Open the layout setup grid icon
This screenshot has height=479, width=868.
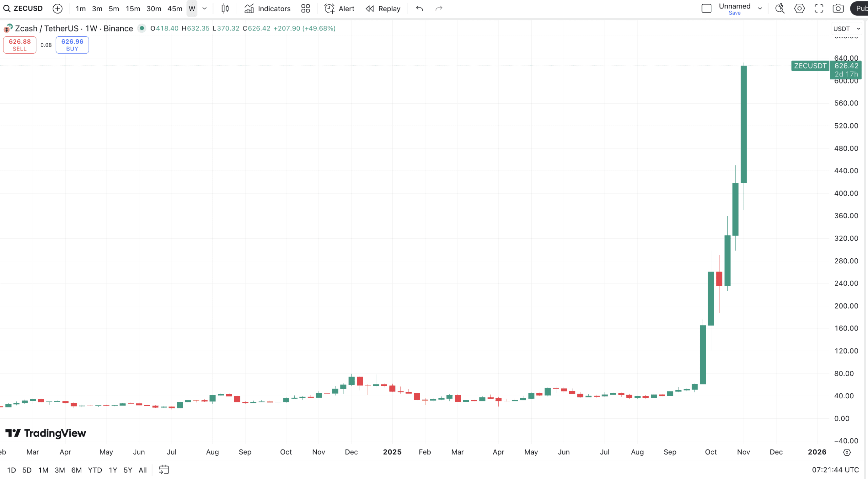(x=305, y=8)
